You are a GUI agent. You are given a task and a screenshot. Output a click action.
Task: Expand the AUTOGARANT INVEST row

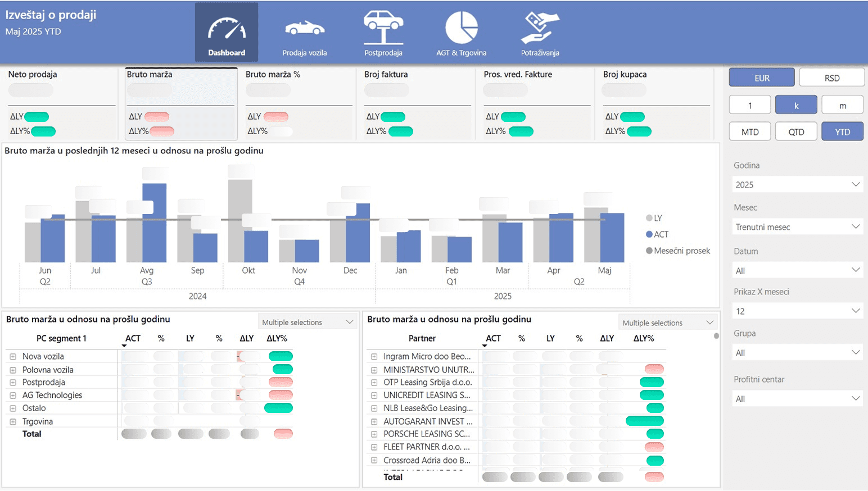click(374, 421)
